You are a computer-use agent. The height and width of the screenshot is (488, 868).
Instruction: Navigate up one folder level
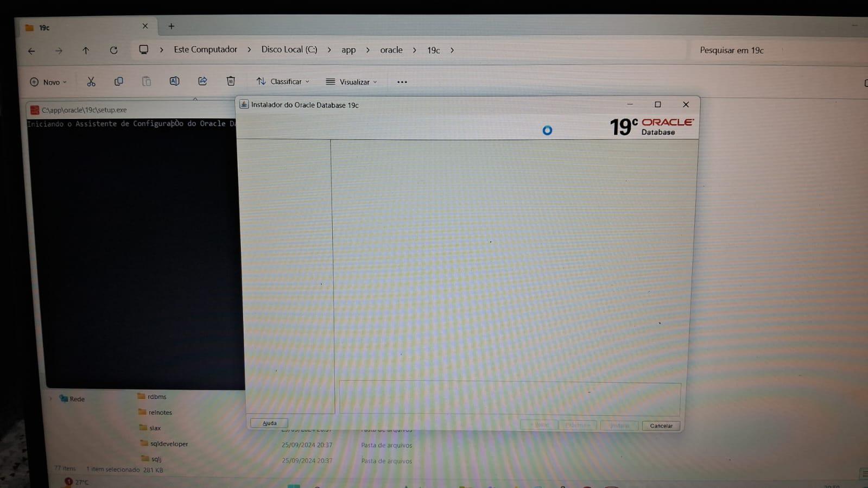86,50
